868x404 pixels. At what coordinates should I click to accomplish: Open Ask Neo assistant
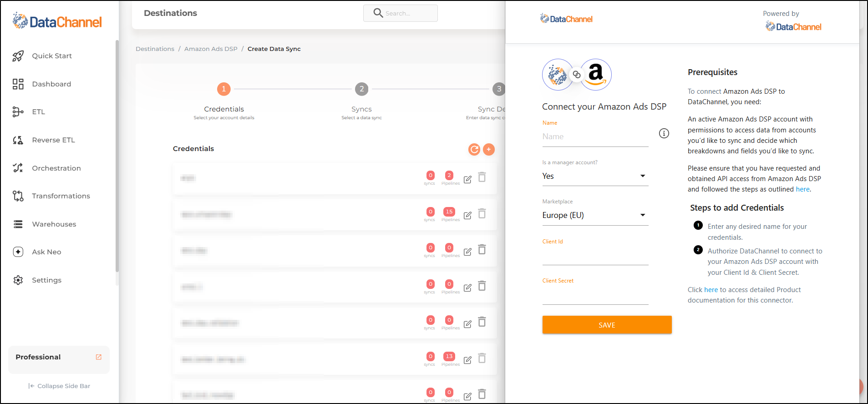(46, 252)
